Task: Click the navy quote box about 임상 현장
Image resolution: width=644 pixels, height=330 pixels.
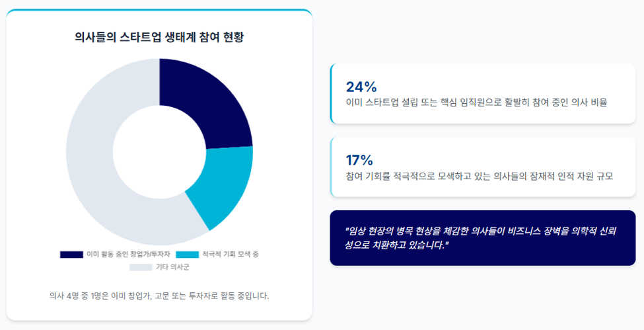Action: click(x=483, y=238)
